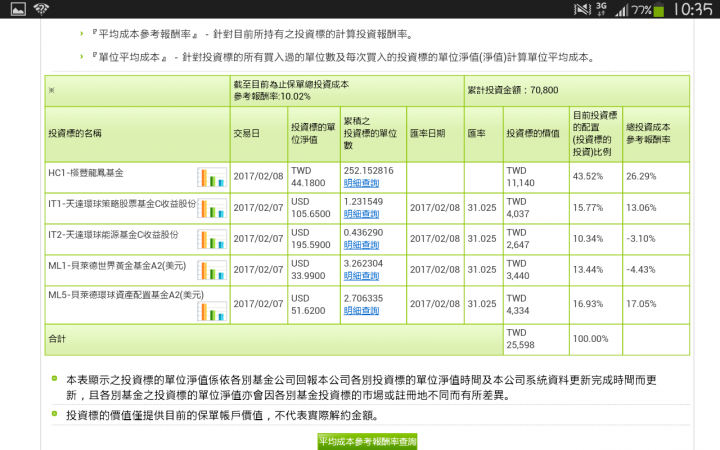Select the USD 105.6500 unit price

coord(311,208)
